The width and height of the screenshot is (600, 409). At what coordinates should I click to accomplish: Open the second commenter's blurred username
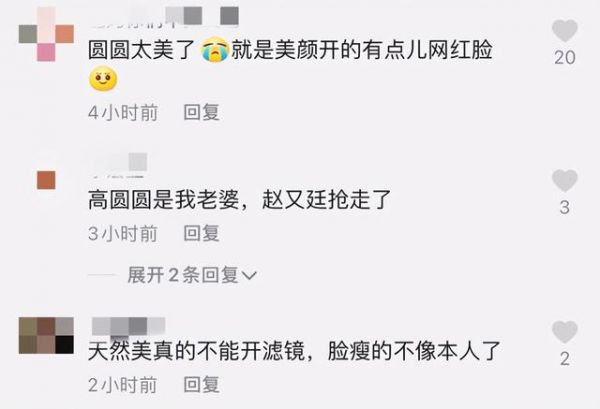coord(119,165)
